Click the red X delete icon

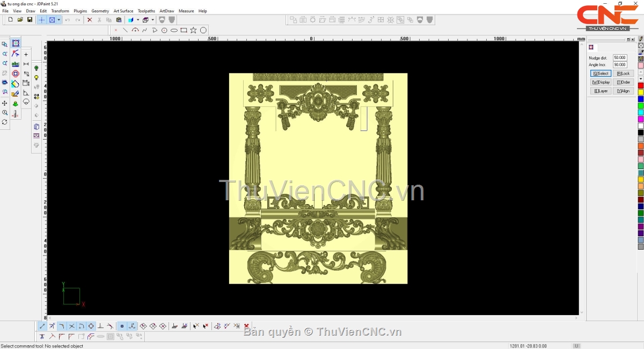90,20
